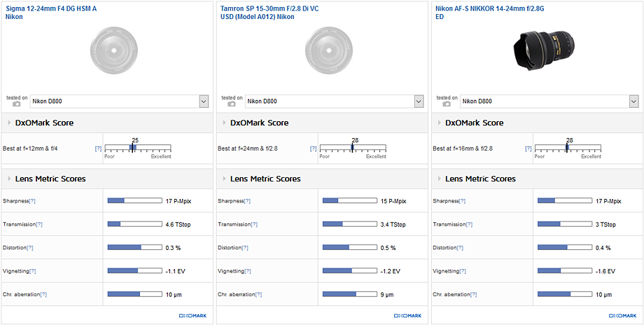Open camera dropdown under Sigma lens
Screen dimensions: 644x325
[204, 102]
